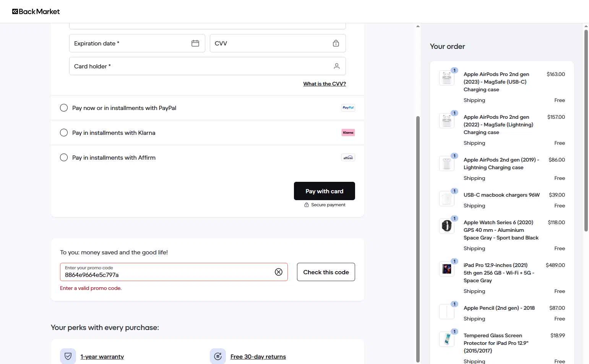Click the Your order heading

(x=447, y=46)
